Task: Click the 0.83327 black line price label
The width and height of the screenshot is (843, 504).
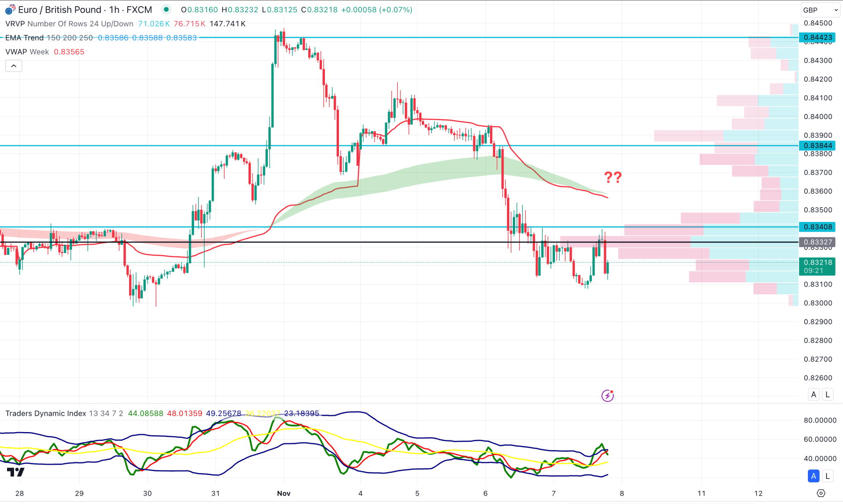Action: click(x=817, y=242)
